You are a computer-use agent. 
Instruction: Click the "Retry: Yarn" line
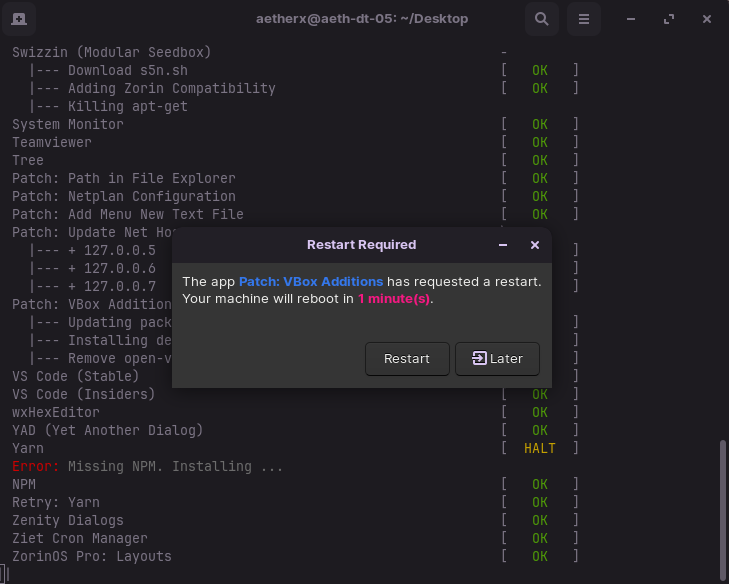pos(56,503)
